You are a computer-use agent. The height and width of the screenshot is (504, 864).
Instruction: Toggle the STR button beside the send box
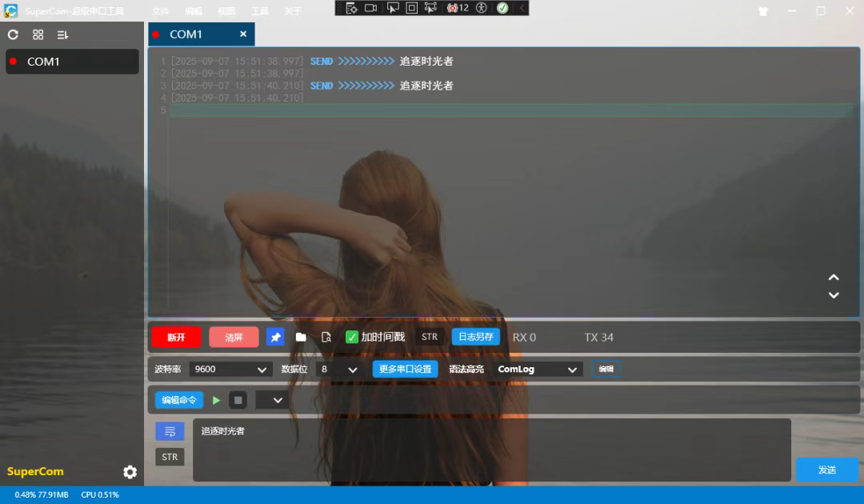pyautogui.click(x=170, y=457)
